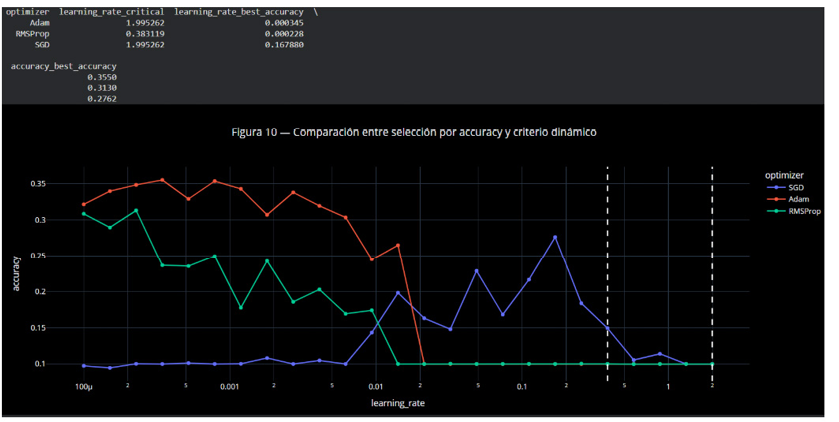Click the dashed vertical line at learning rate 2
The width and height of the screenshot is (839, 422).
[712, 274]
